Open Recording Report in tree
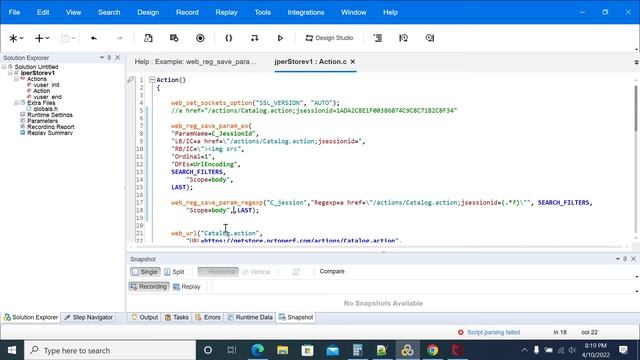This screenshot has width=640, height=360. coord(51,127)
